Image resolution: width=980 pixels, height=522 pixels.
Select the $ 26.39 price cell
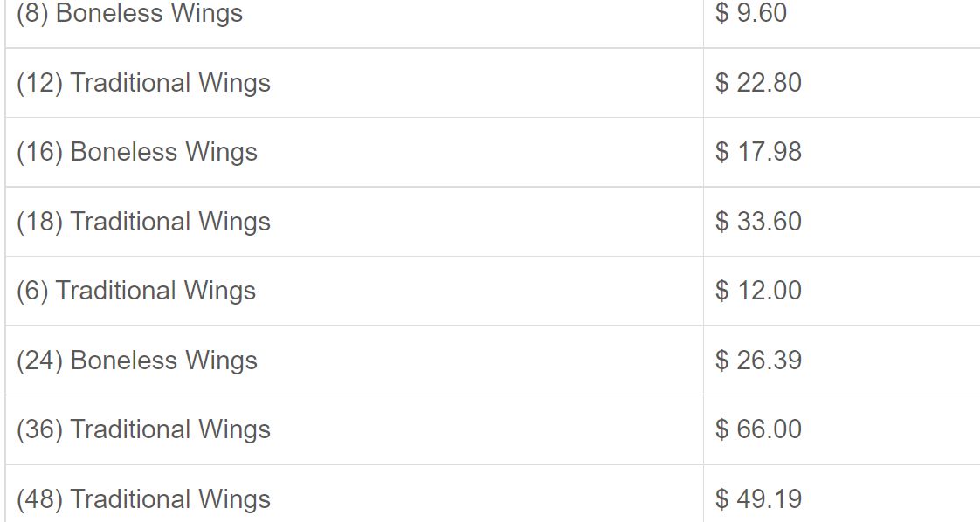click(x=758, y=361)
